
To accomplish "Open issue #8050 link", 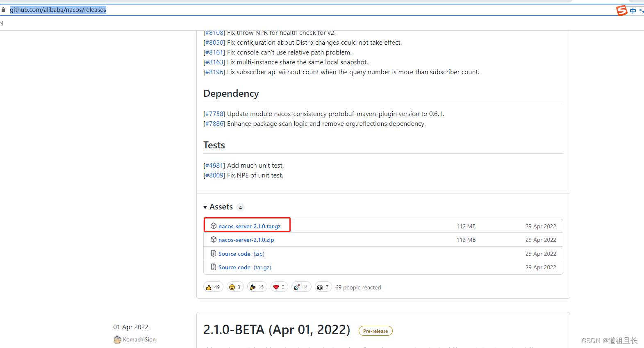I will click(x=214, y=43).
